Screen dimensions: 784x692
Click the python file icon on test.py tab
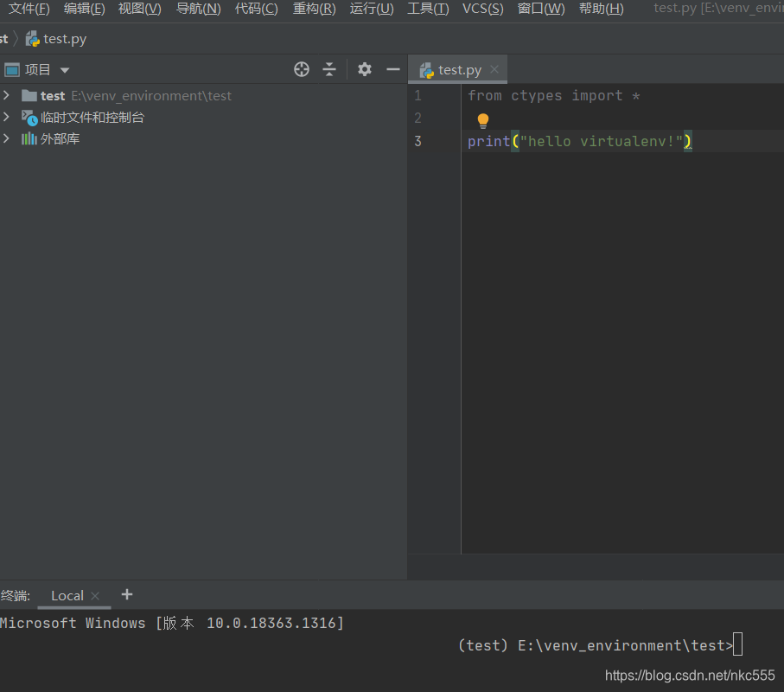point(426,71)
